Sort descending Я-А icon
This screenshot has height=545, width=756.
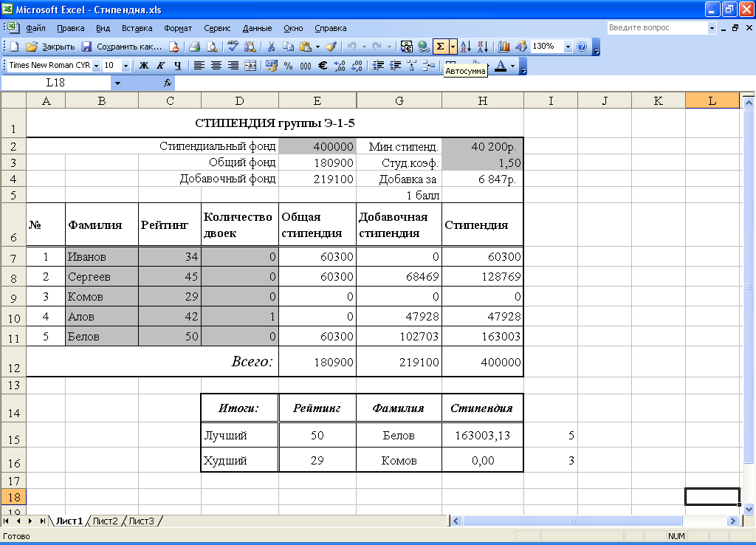click(483, 47)
